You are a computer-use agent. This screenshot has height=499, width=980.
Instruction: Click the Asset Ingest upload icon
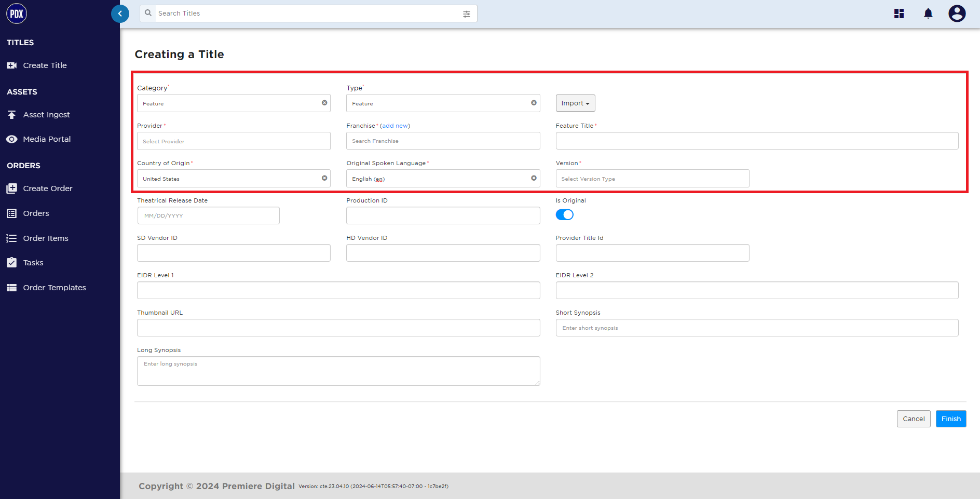(x=11, y=115)
